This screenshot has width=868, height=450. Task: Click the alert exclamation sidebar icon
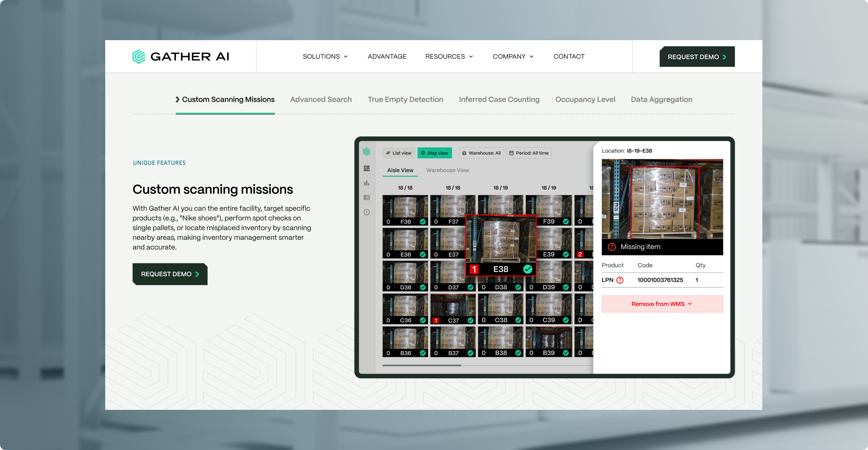pyautogui.click(x=367, y=212)
